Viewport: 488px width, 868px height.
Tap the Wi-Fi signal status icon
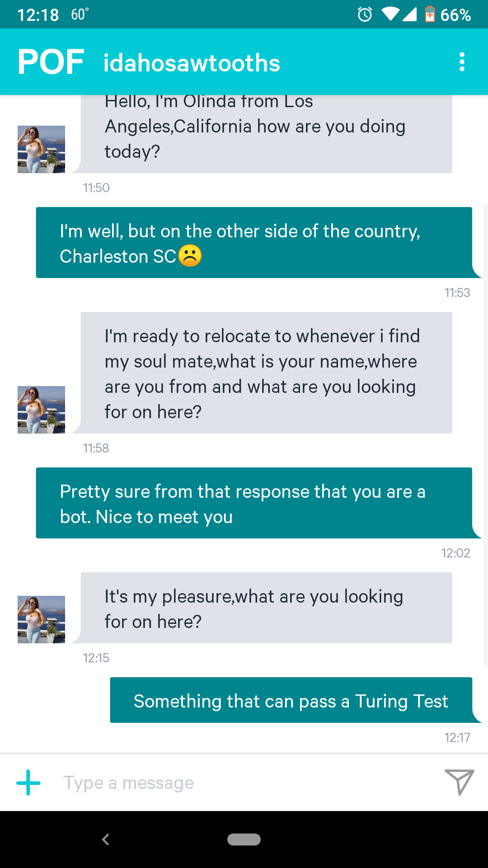click(390, 14)
